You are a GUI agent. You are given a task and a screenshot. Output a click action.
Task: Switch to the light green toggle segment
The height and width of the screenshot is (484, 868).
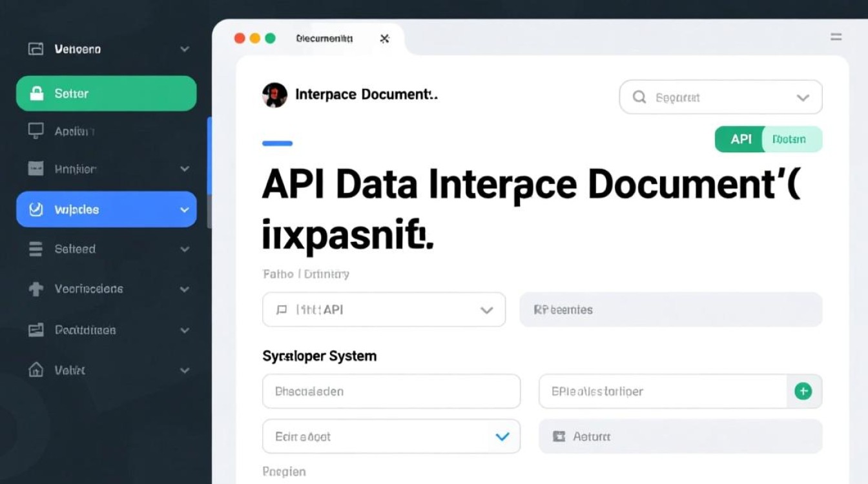[791, 139]
